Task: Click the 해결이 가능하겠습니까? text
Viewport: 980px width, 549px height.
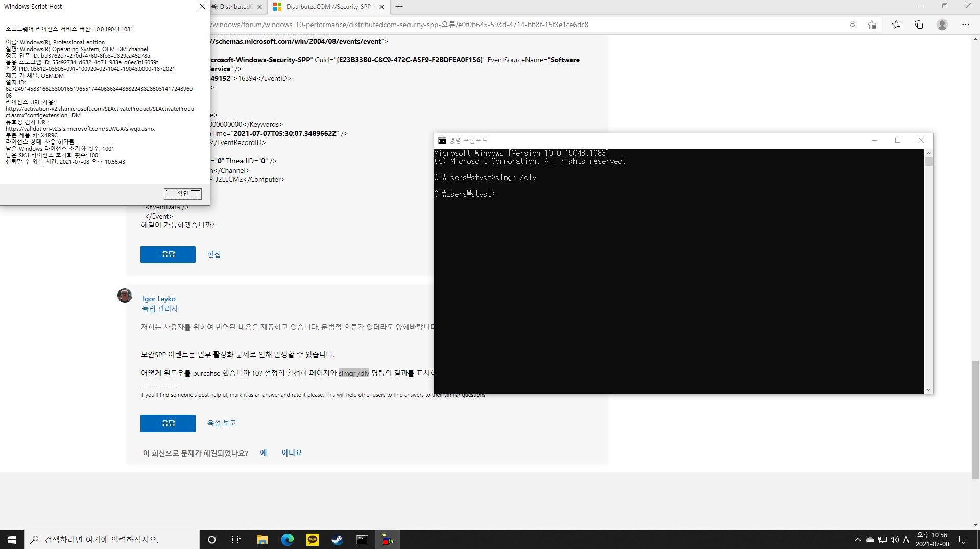Action: point(178,225)
